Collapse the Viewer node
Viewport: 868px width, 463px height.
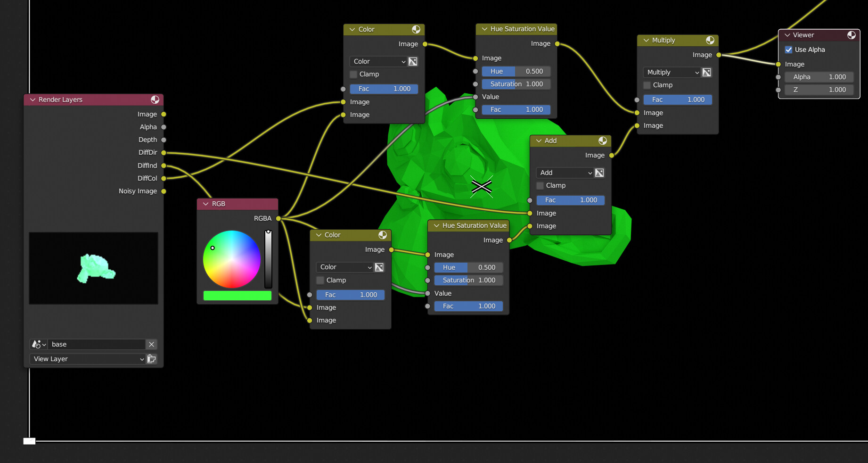coord(787,35)
